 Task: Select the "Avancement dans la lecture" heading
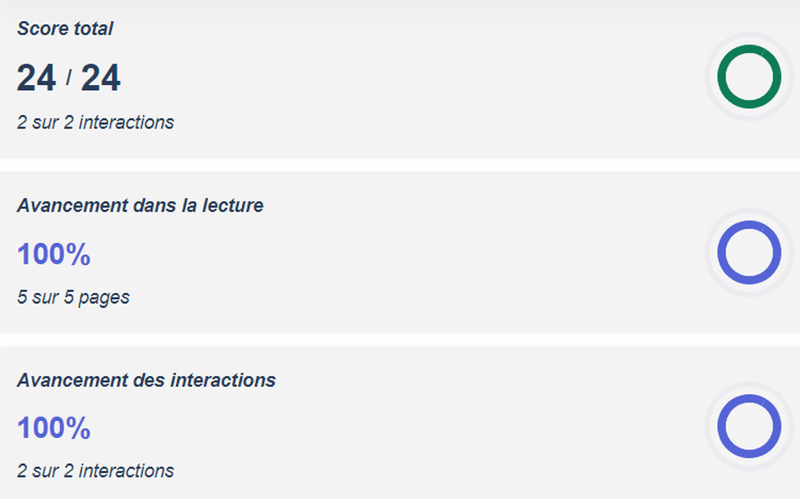click(x=140, y=206)
